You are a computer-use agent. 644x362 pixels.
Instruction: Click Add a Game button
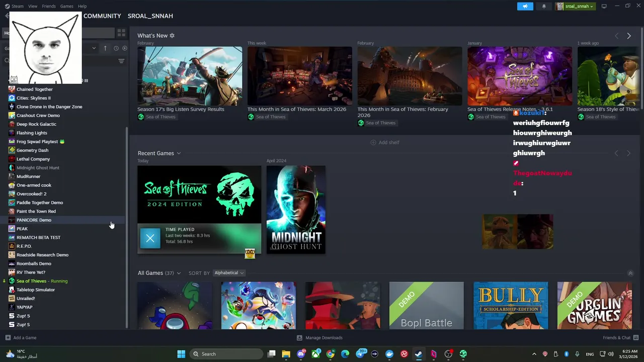[21, 338]
